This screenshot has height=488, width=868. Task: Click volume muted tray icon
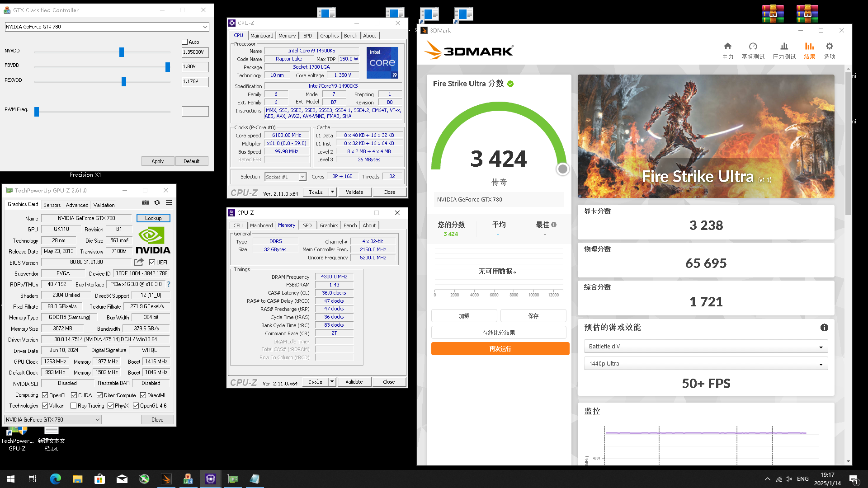click(x=789, y=479)
